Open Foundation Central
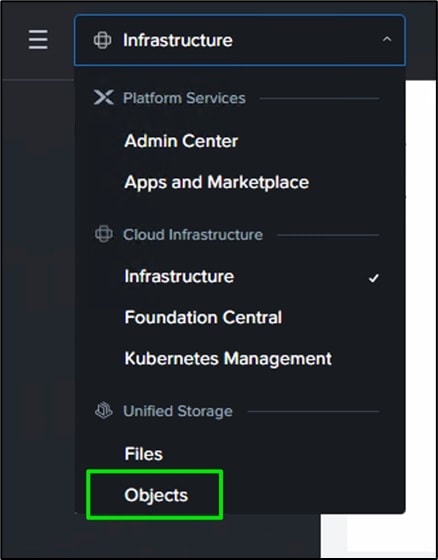438x560 pixels. [203, 318]
